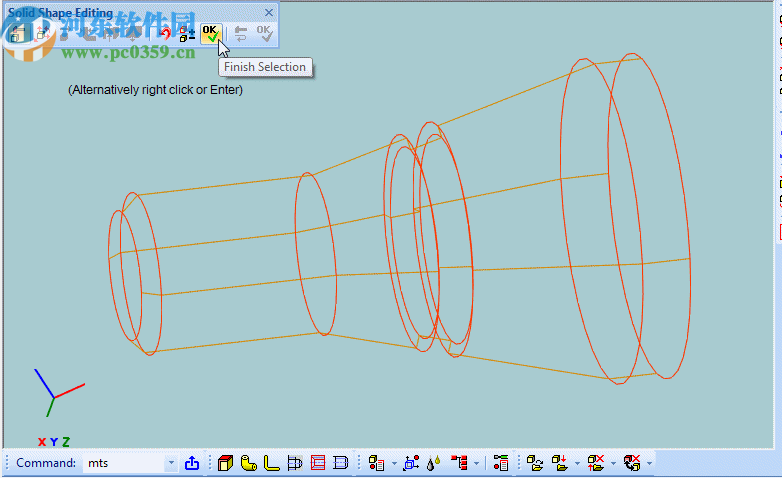The width and height of the screenshot is (782, 478).
Task: Toggle the highlighted wireframe display mode
Action: click(x=295, y=463)
